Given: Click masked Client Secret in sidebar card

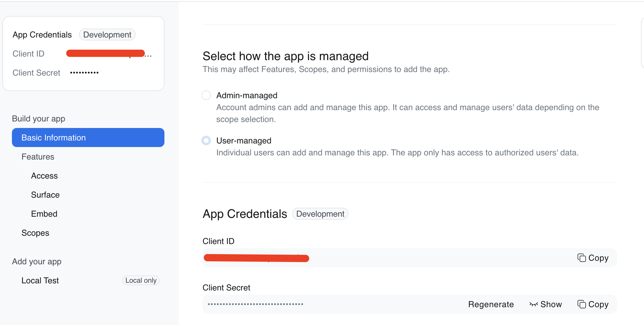Looking at the screenshot, I should pos(84,73).
